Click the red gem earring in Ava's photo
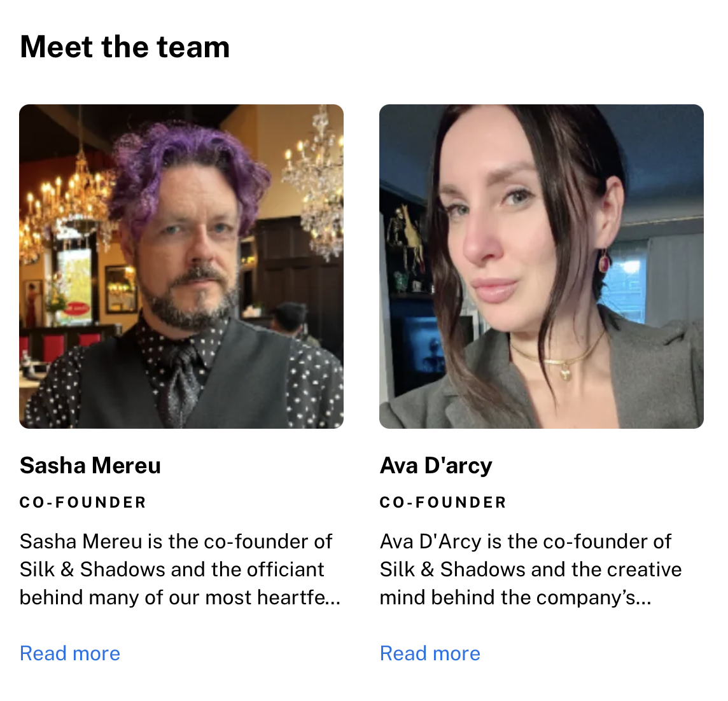Viewport: 728px width, 701px height. click(x=603, y=262)
